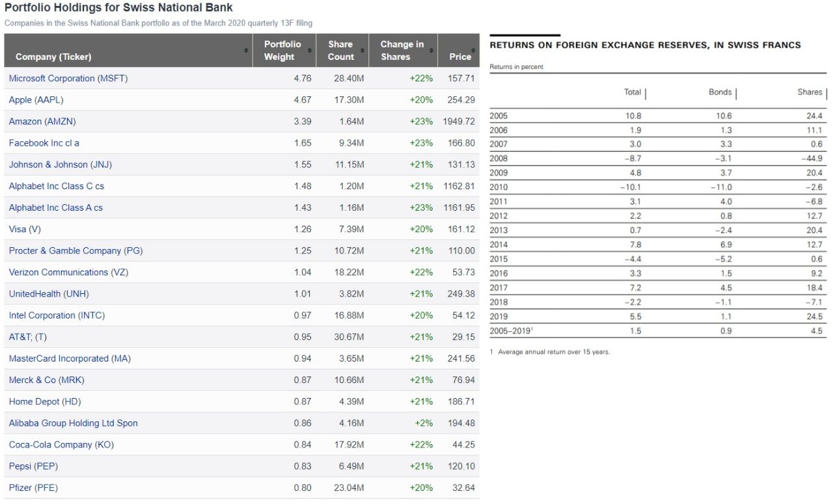Open MasterCard Incorporated (MA) link
The height and width of the screenshot is (504, 833).
[x=70, y=358]
